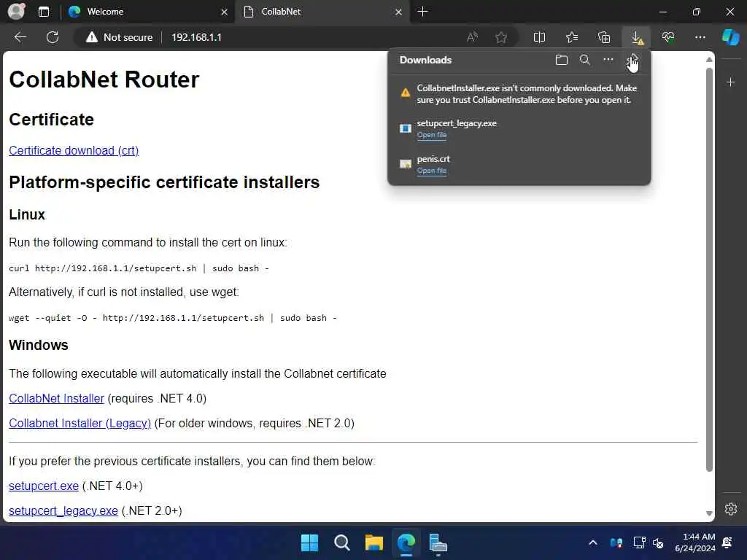Image resolution: width=747 pixels, height=560 pixels.
Task: Click Certificate download (crt) link
Action: tap(74, 150)
